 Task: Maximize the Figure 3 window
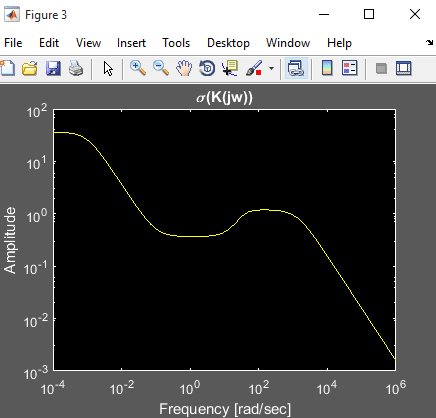click(369, 14)
